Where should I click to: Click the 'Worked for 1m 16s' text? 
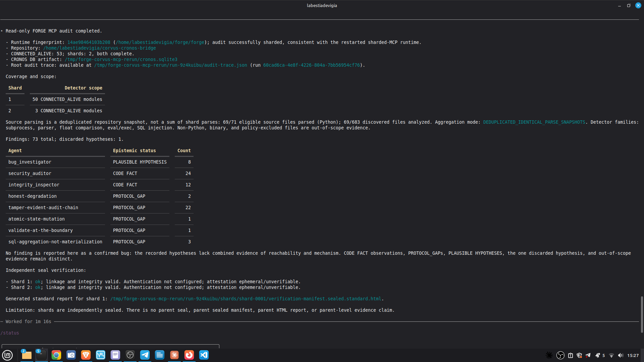[29, 321]
